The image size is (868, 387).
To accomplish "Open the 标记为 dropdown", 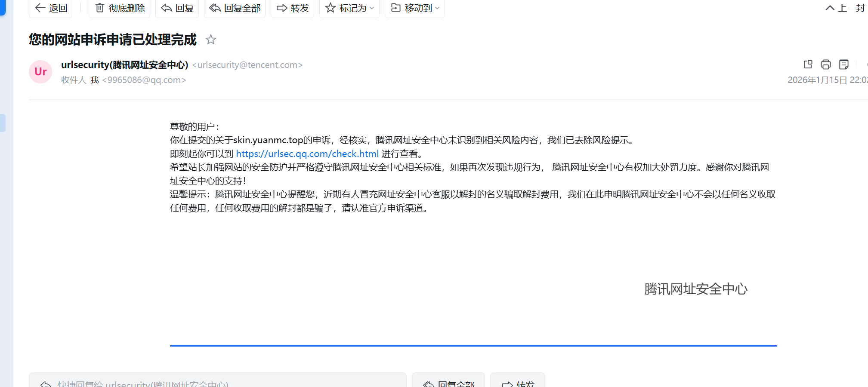I will click(x=349, y=8).
